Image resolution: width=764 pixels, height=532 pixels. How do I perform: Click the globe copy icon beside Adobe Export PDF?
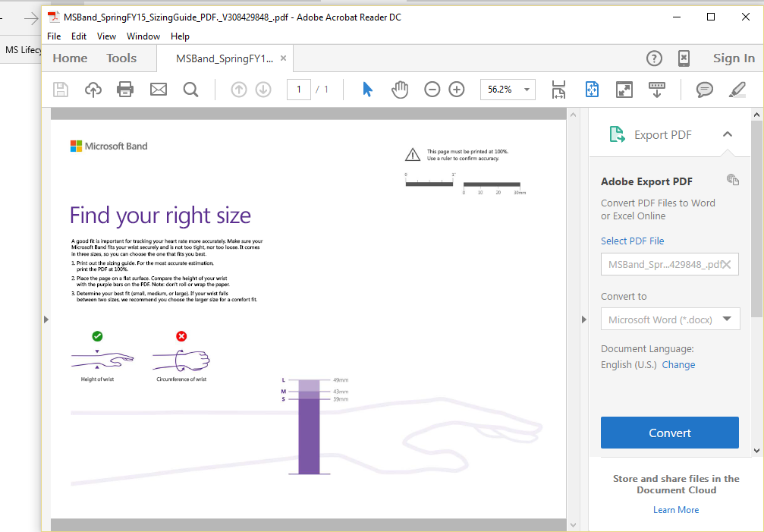733,180
